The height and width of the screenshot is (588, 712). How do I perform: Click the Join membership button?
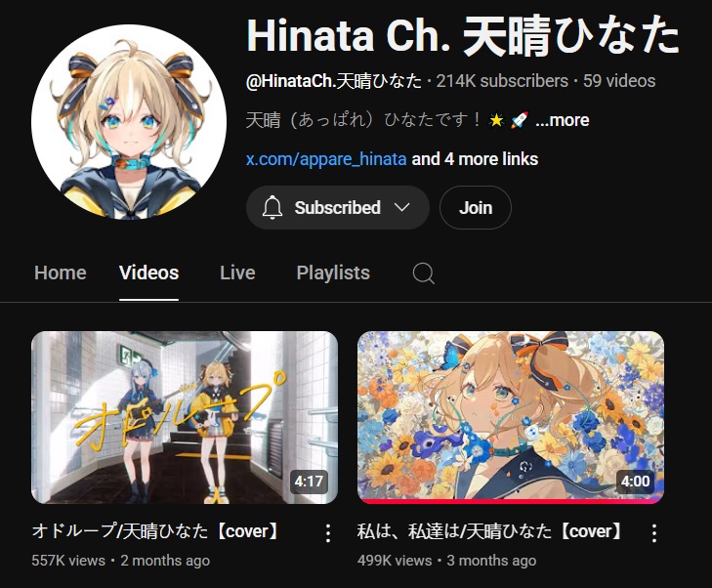[x=476, y=207]
